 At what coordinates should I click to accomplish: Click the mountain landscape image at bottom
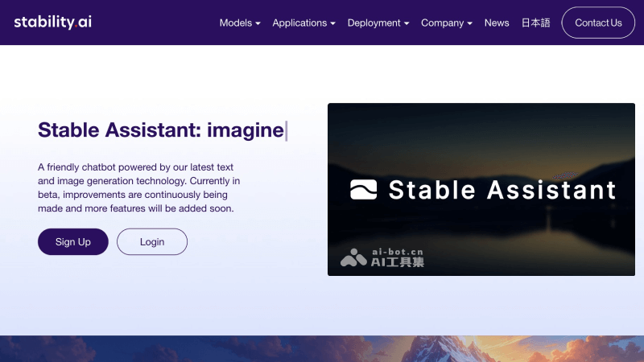pos(322,348)
